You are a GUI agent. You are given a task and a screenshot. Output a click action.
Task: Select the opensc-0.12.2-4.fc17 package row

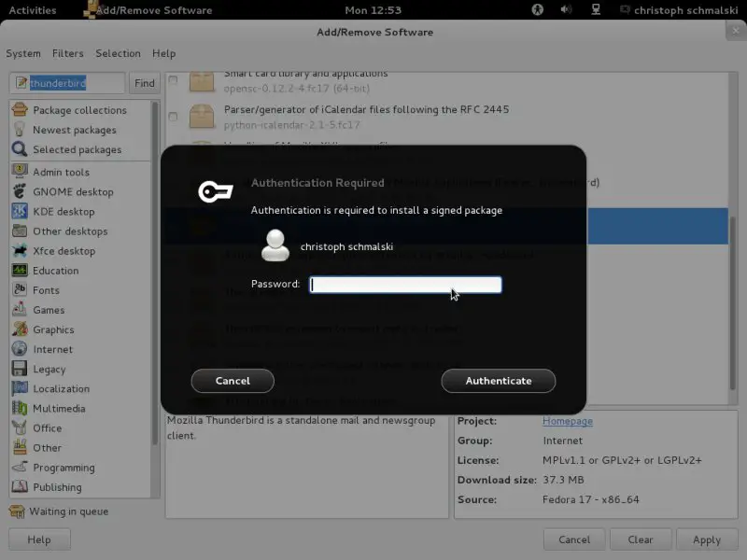447,82
